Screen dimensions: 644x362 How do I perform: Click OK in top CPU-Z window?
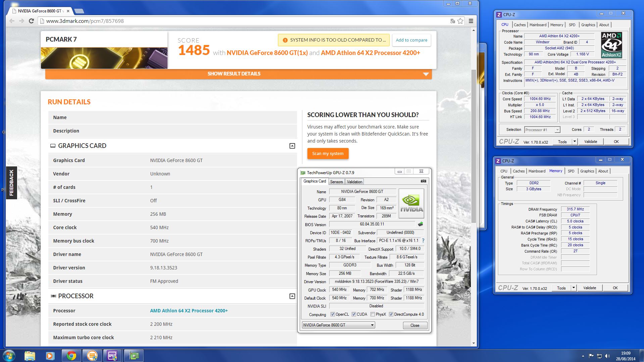click(616, 142)
